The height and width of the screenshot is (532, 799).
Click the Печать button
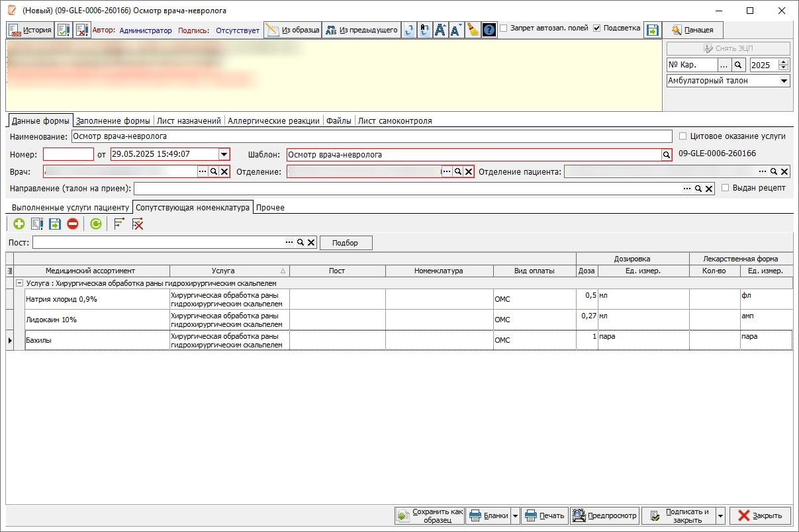point(544,515)
